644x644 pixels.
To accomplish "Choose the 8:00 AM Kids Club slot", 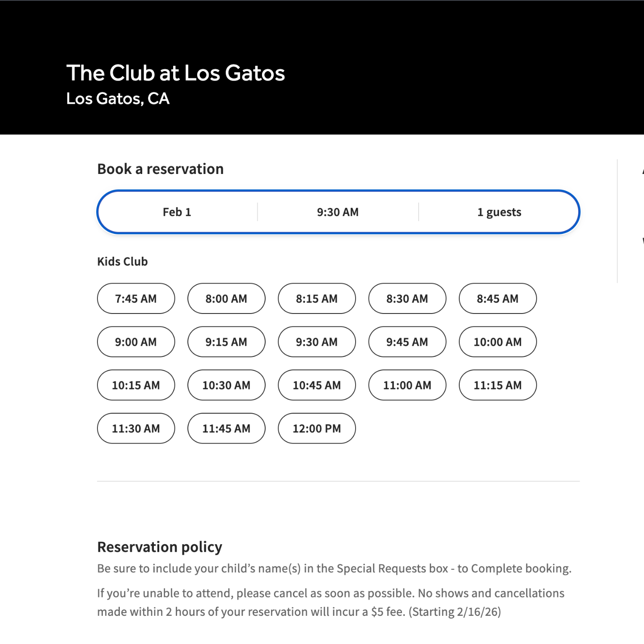I will (226, 298).
